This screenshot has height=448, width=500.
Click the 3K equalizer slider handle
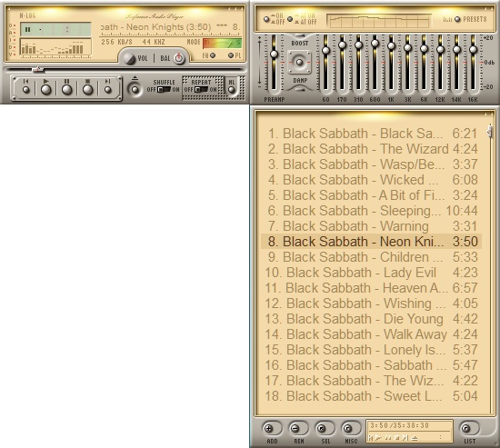click(407, 48)
